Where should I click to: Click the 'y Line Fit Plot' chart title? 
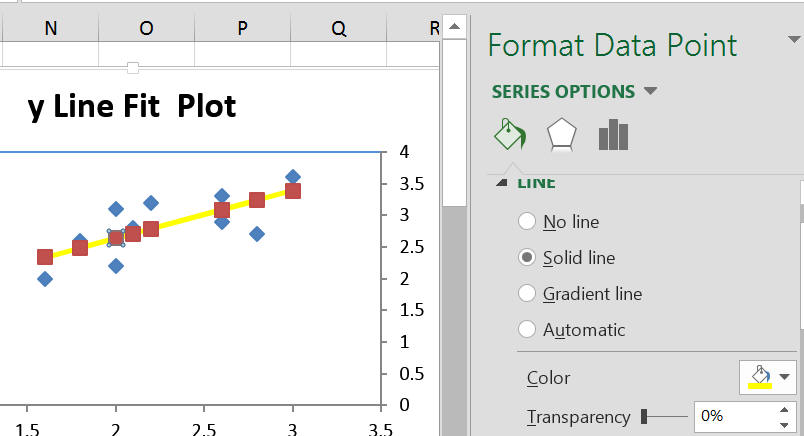pos(132,107)
